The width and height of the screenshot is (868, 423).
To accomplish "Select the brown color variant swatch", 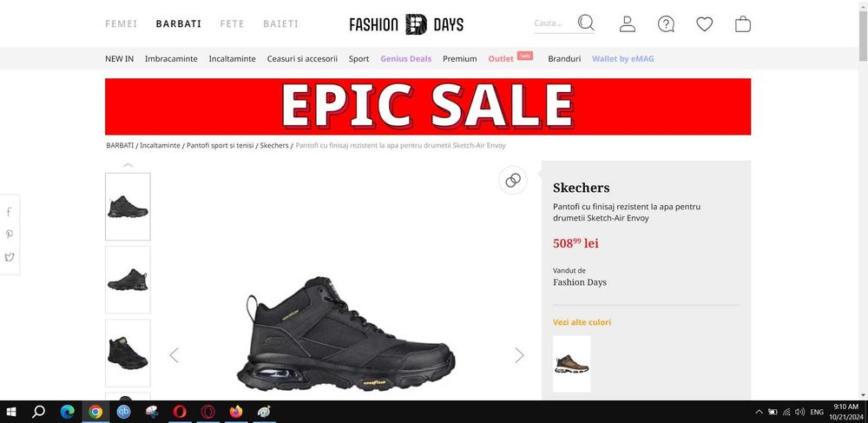I will pyautogui.click(x=572, y=364).
